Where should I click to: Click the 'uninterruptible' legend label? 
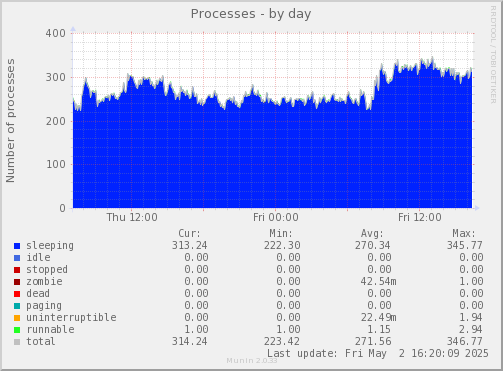click(x=71, y=317)
